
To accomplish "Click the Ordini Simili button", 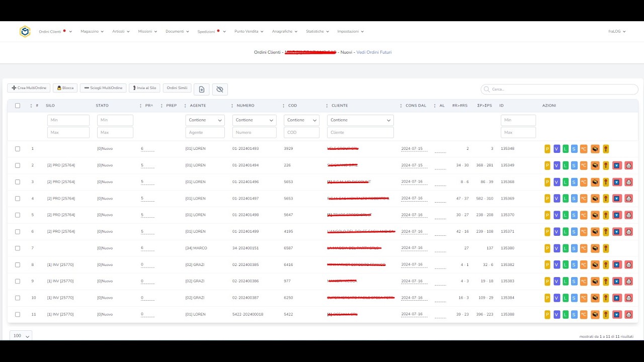I will coord(177,88).
